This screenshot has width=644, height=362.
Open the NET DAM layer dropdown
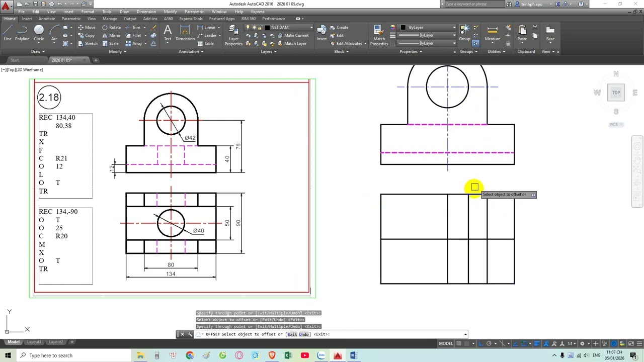(279, 28)
